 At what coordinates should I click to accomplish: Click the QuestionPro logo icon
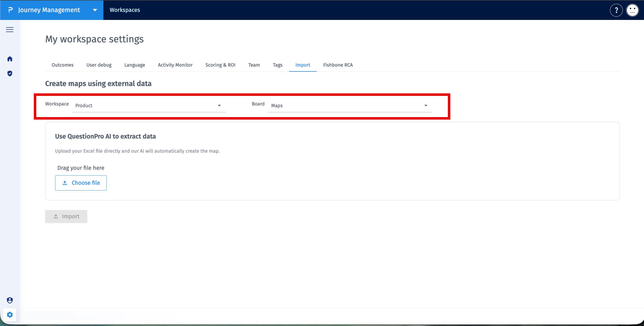click(10, 10)
